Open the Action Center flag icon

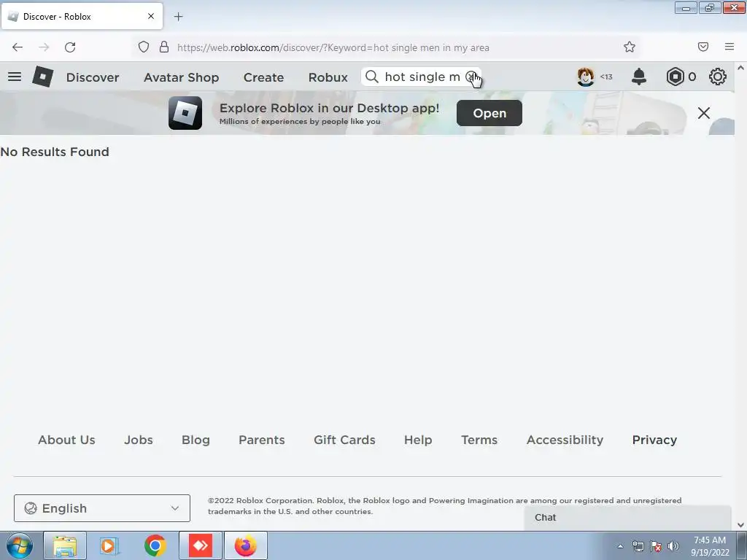(x=656, y=546)
